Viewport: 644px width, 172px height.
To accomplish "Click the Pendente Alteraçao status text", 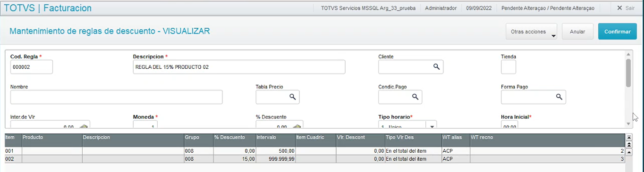I will click(x=548, y=8).
